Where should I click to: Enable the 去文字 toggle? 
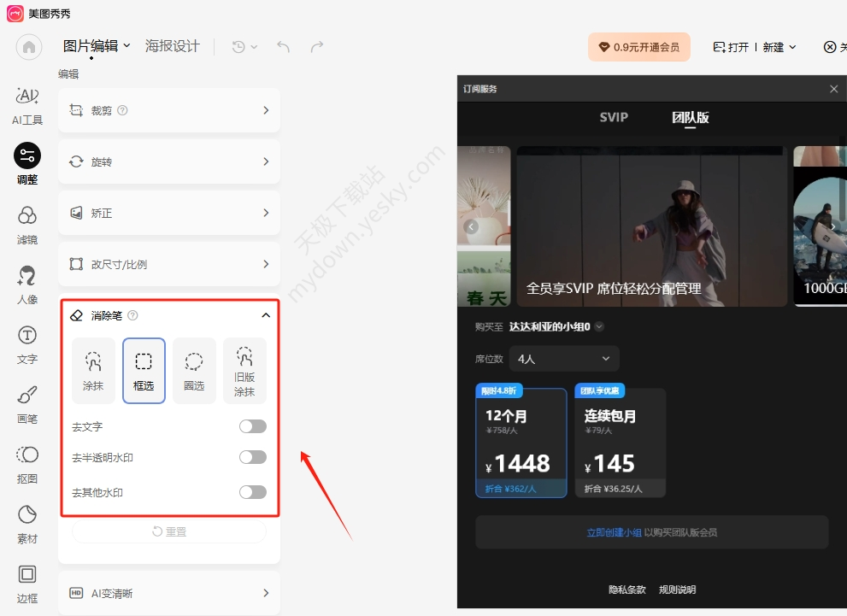(253, 426)
